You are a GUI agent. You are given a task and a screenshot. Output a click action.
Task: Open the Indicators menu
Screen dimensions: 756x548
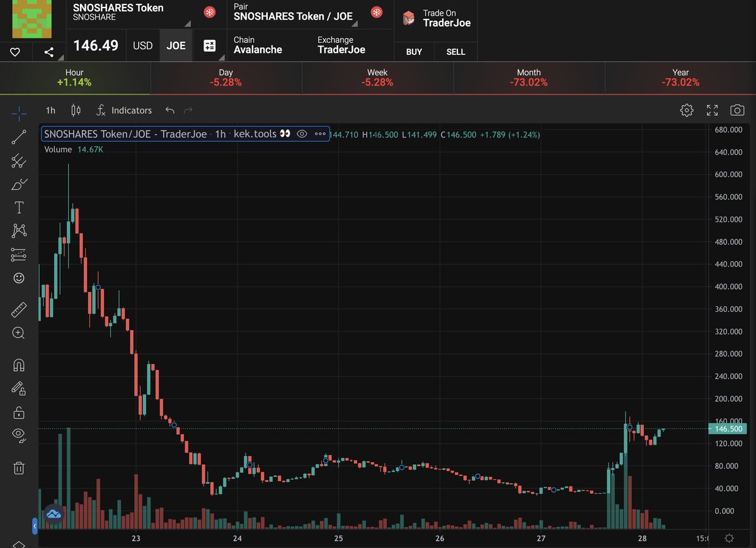tap(124, 110)
